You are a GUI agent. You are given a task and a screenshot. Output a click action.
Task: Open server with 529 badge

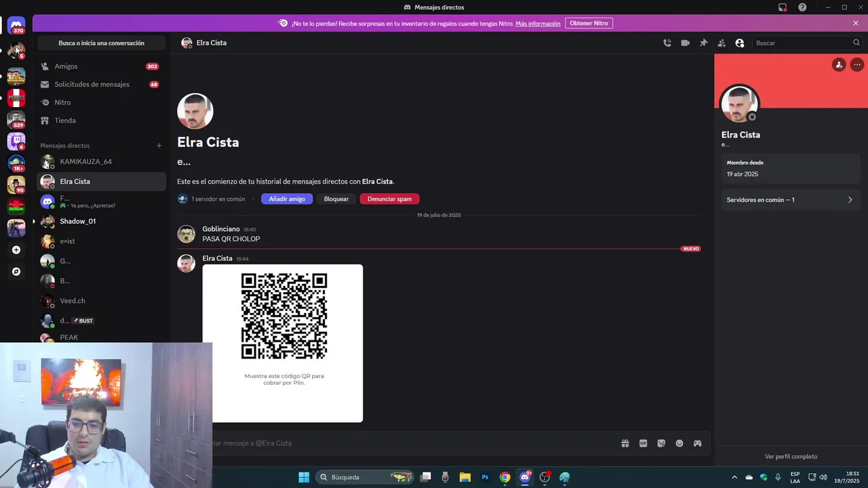tap(16, 120)
